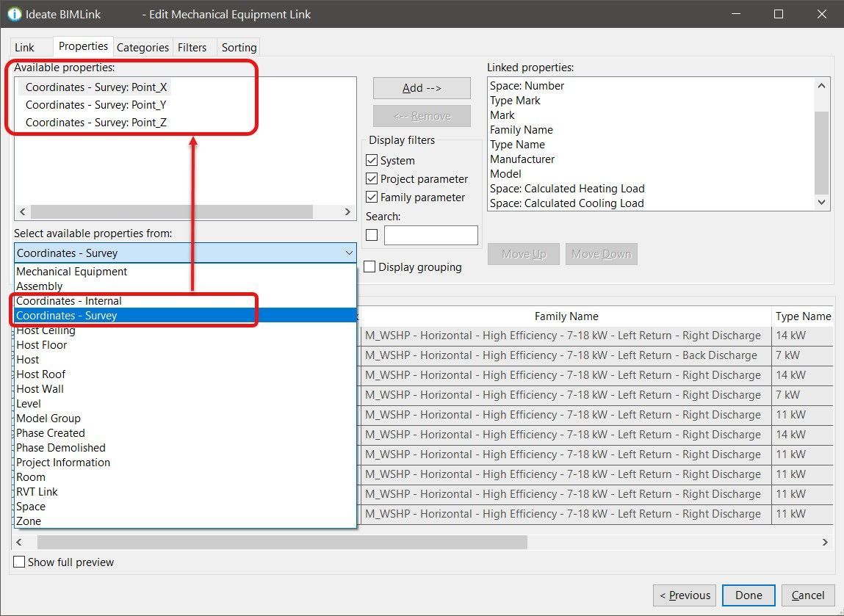Image resolution: width=844 pixels, height=616 pixels.
Task: Choose Coordinates - Internal from dropdown list
Action: pos(185,301)
